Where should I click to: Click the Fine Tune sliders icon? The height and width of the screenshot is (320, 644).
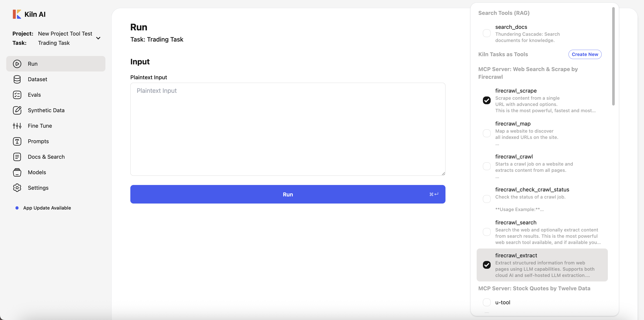17,126
